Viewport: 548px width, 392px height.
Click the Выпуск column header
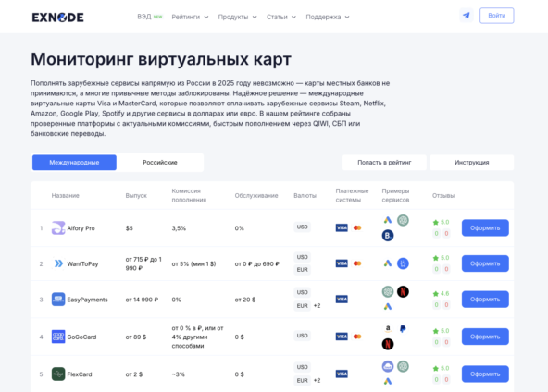point(136,195)
